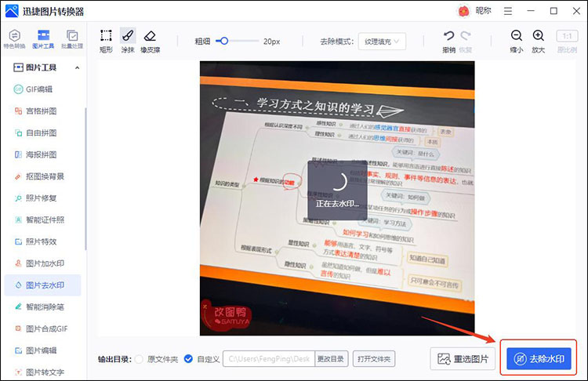Open 抠图换背景 in the sidebar
This screenshot has width=588, height=381.
(45, 176)
